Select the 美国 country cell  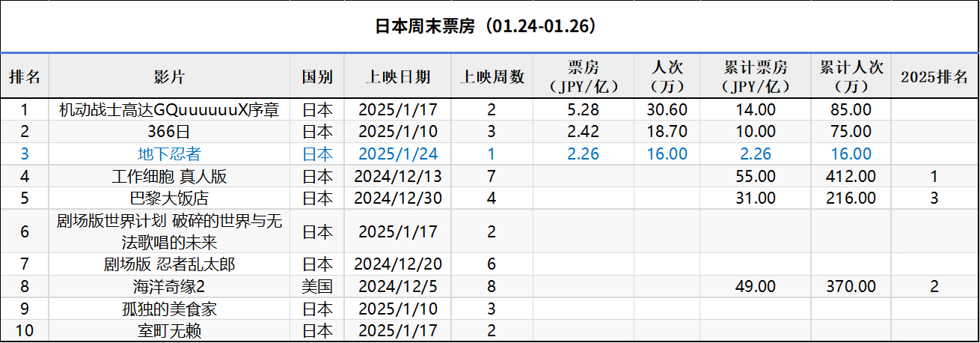tap(317, 287)
